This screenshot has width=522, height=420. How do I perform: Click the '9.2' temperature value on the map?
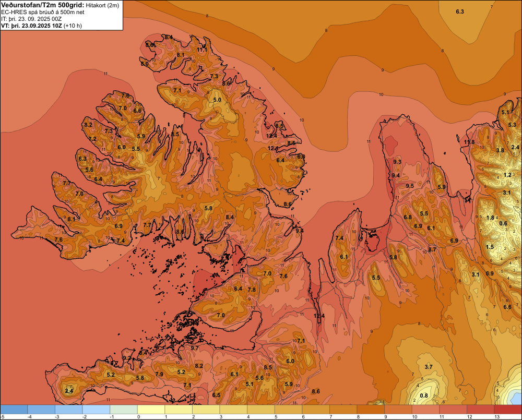(127, 358)
